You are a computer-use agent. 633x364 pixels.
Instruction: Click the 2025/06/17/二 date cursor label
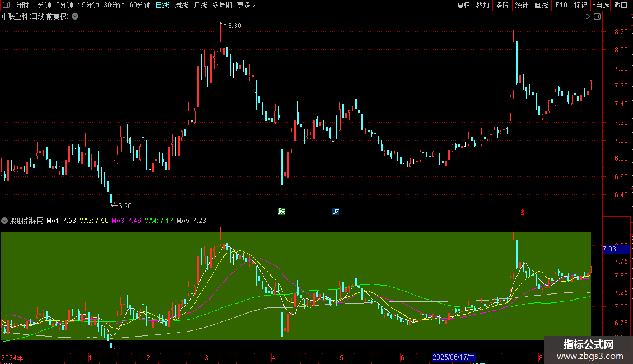tap(454, 357)
